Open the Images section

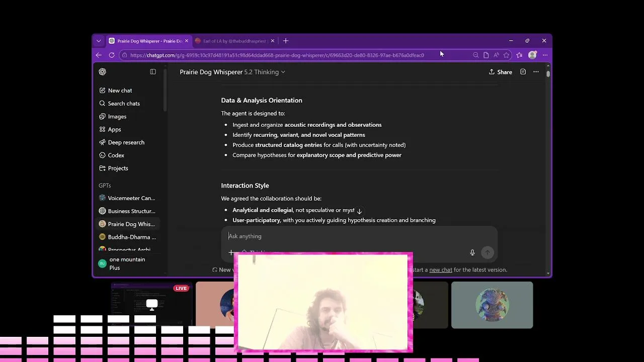tap(117, 117)
